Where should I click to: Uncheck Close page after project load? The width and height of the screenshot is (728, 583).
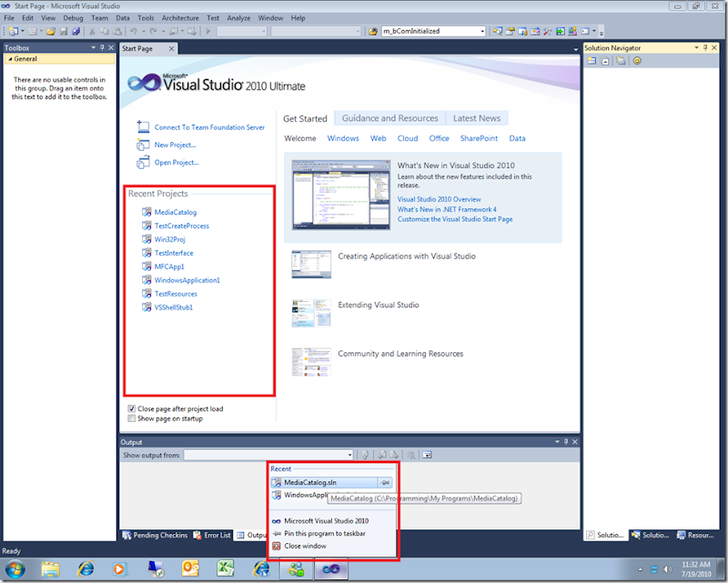131,409
